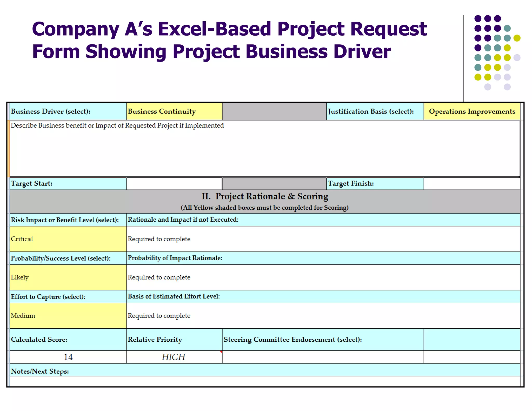The width and height of the screenshot is (532, 411).
Task: Click the Business Driver (select) label
Action: pyautogui.click(x=51, y=111)
